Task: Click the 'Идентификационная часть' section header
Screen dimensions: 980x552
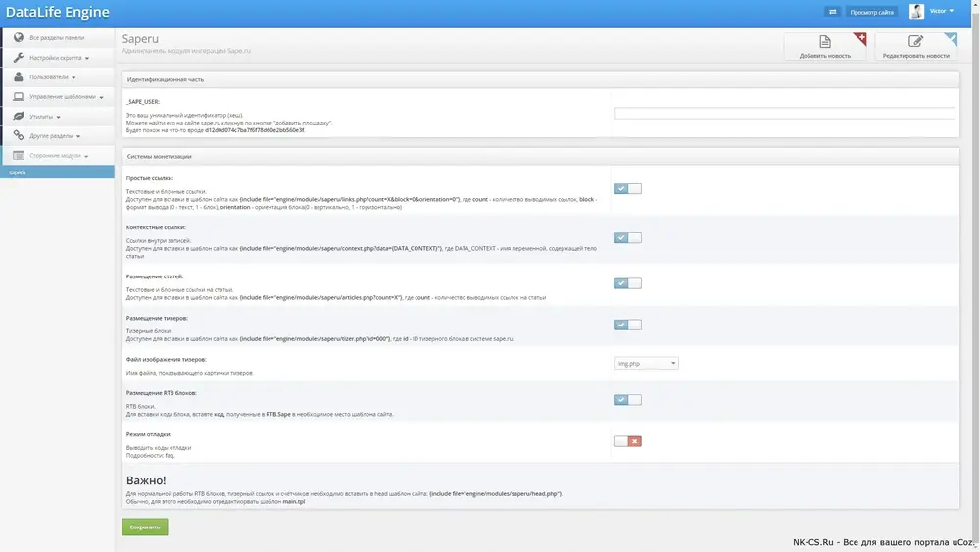Action: pos(165,79)
